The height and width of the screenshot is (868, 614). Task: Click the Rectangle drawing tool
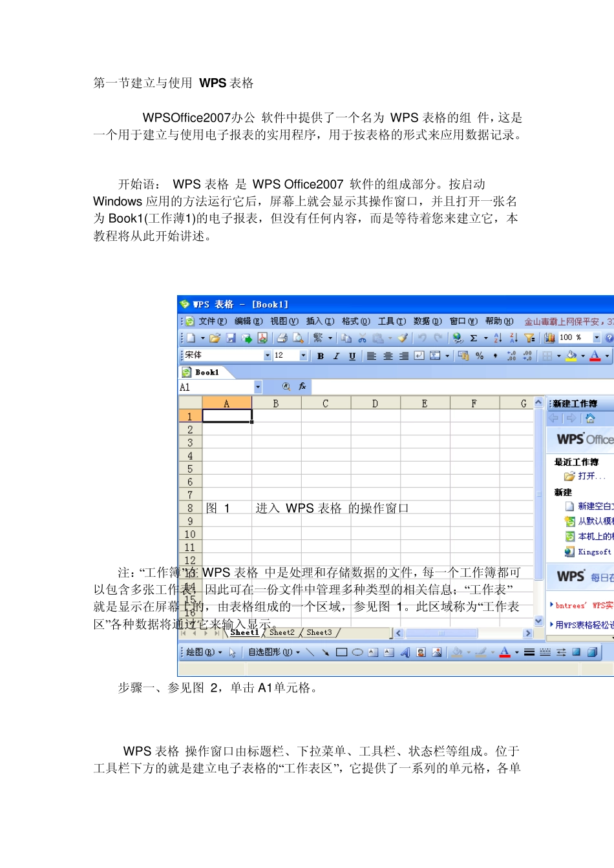pos(342,652)
